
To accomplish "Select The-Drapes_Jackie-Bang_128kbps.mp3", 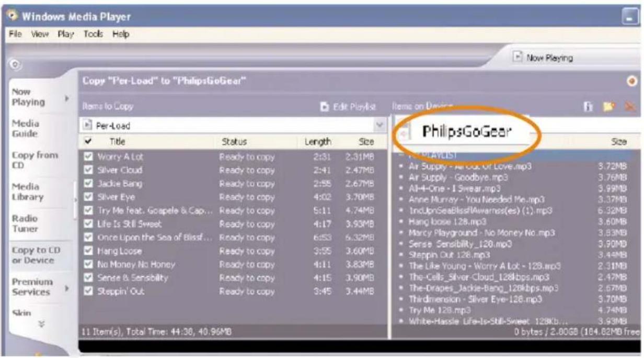I will [484, 288].
